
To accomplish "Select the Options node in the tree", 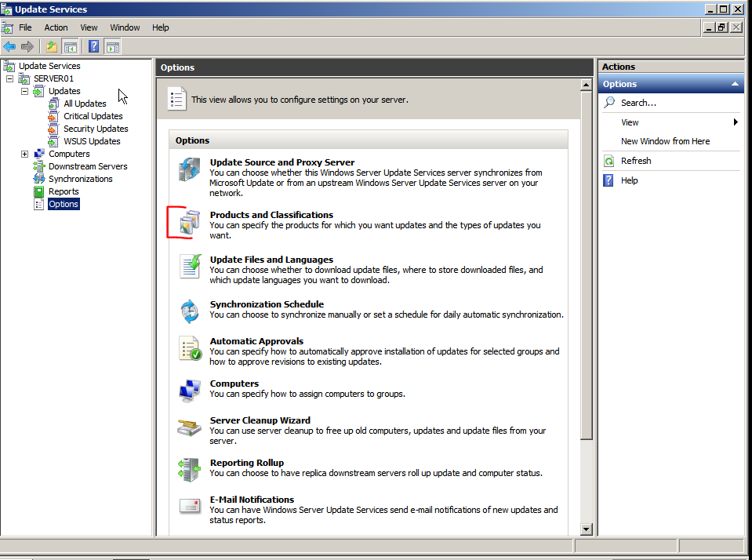I will [64, 204].
